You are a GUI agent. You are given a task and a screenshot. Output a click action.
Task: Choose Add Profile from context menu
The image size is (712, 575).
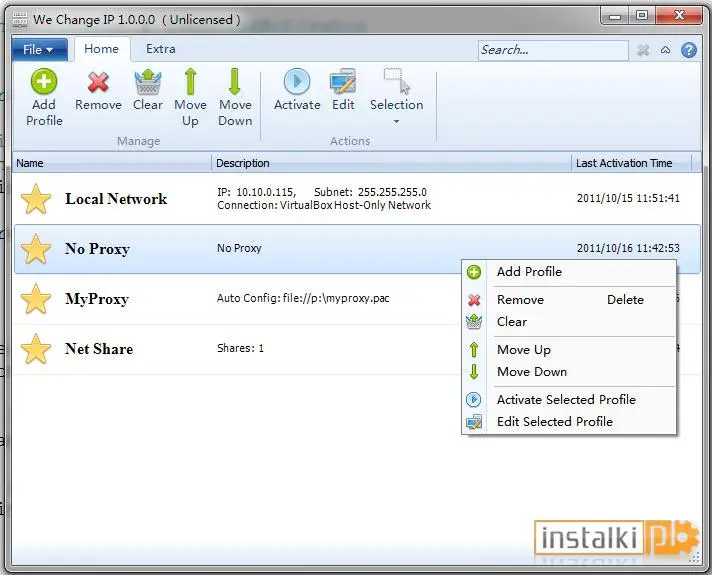(569, 272)
